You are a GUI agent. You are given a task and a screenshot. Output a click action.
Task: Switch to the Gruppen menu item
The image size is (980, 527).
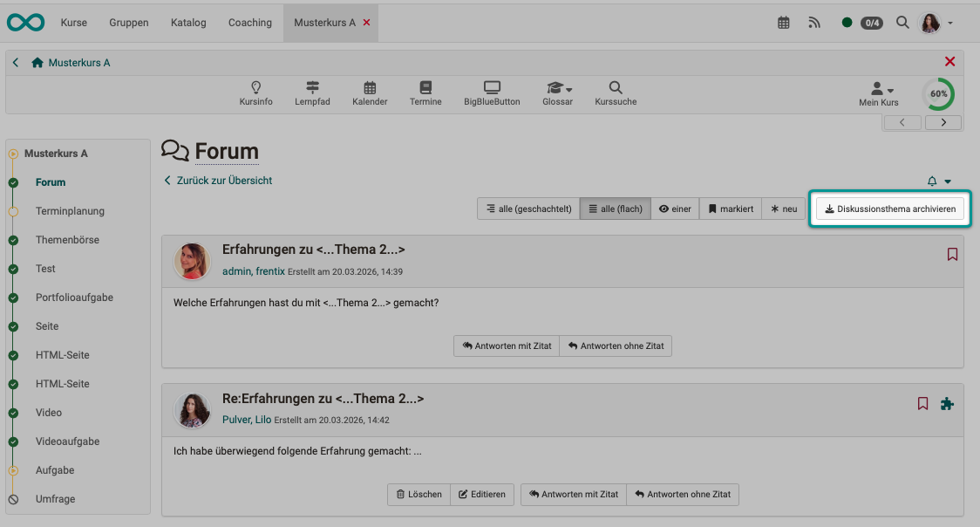[128, 23]
